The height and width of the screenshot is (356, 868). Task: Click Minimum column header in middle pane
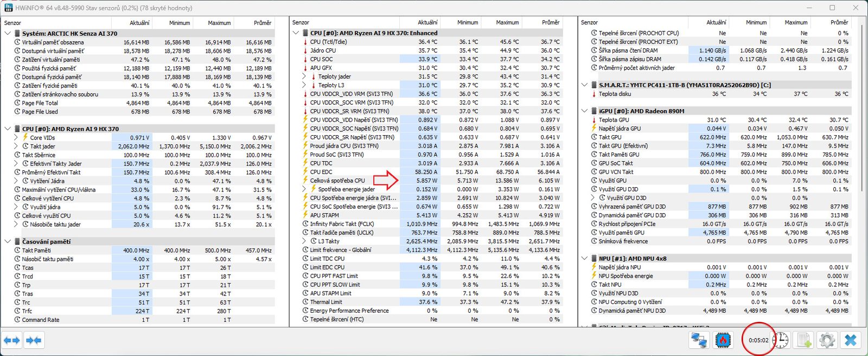click(x=460, y=22)
